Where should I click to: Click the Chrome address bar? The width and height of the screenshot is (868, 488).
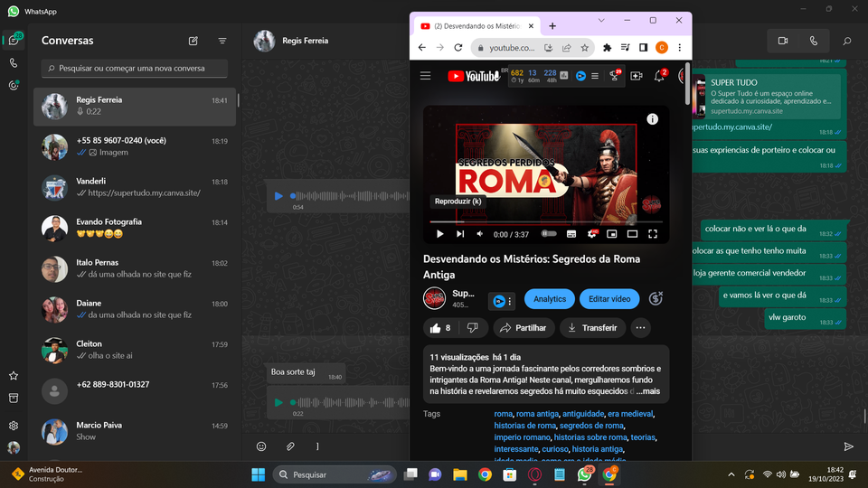coord(512,48)
